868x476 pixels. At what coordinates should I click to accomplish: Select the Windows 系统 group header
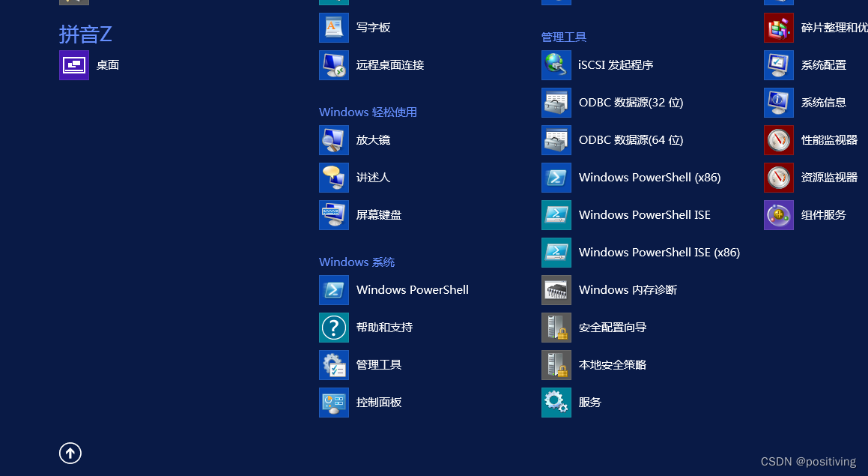356,262
